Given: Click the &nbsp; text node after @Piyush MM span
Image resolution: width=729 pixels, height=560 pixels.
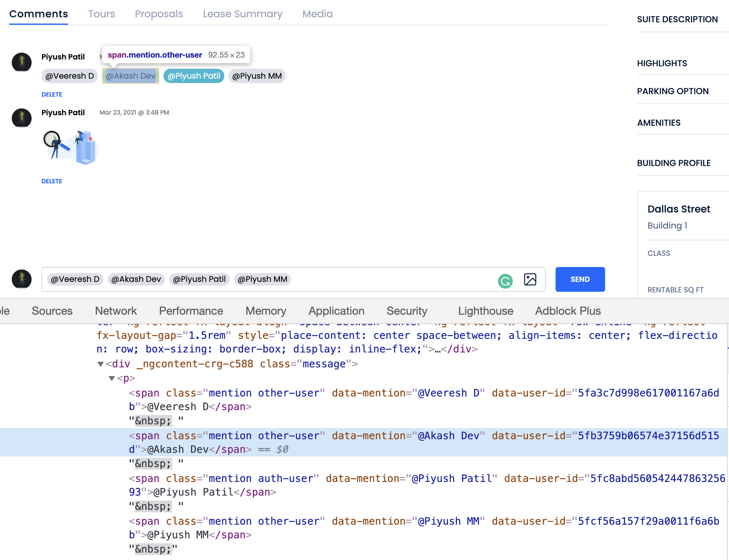Looking at the screenshot, I should click(x=153, y=549).
